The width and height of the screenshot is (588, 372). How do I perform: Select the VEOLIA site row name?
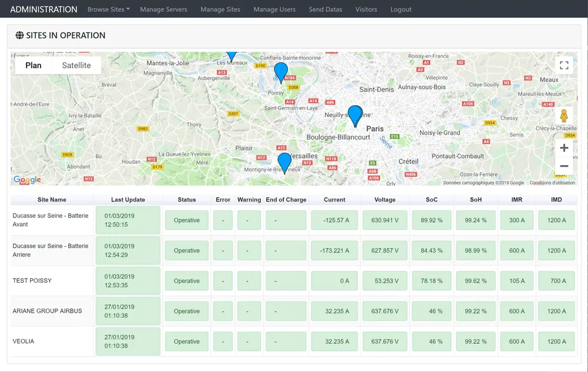pyautogui.click(x=24, y=341)
